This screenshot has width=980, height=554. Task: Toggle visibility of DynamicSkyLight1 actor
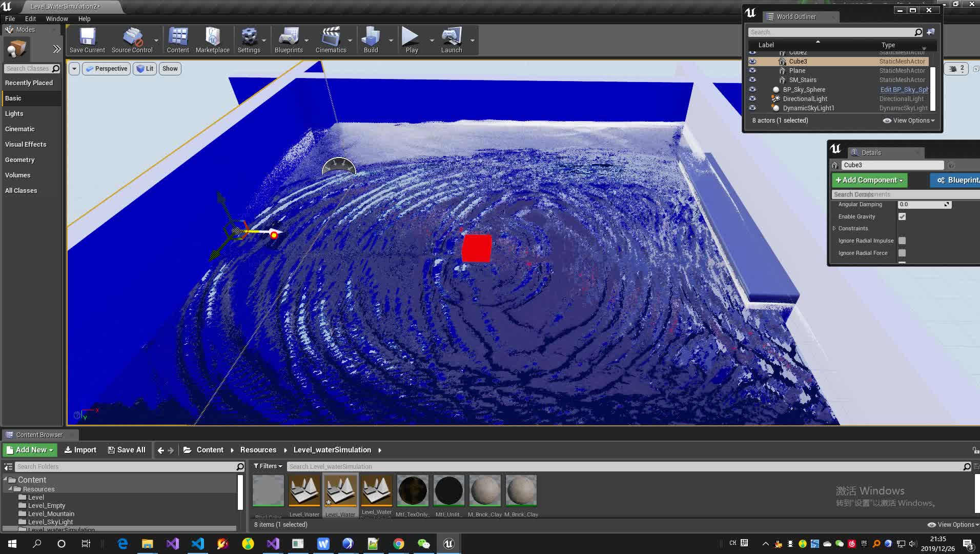(x=752, y=108)
